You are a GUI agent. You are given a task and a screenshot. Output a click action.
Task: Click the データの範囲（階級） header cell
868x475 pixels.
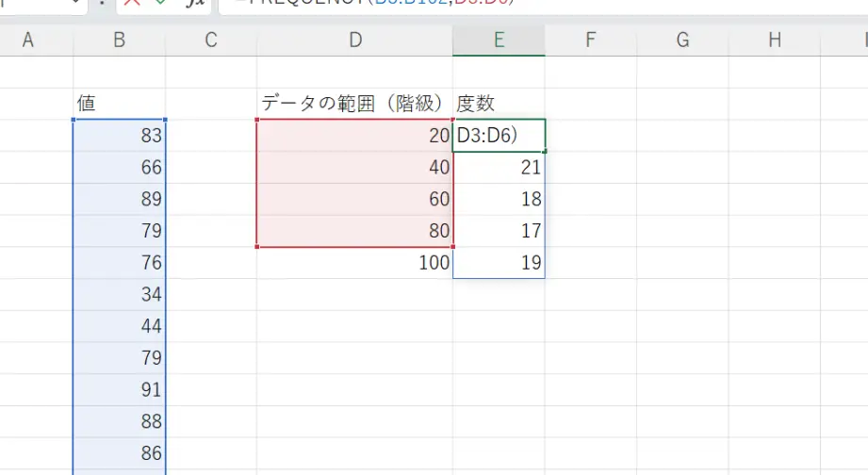point(355,104)
